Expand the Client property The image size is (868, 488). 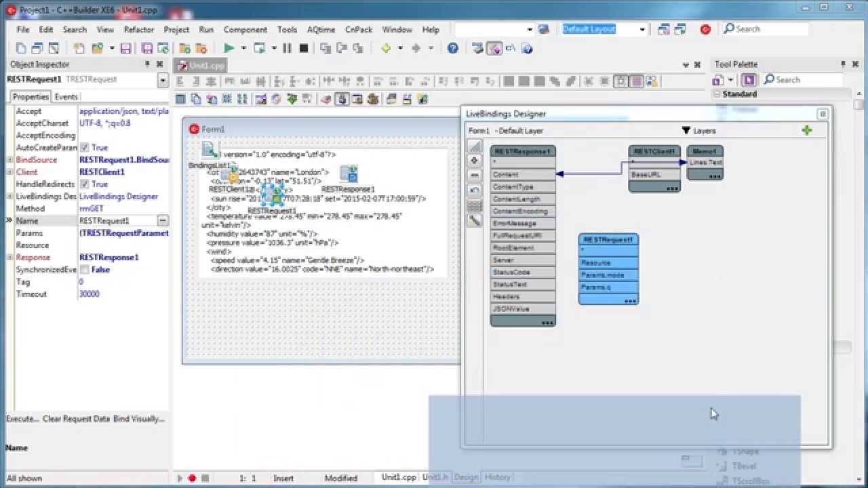coord(9,172)
